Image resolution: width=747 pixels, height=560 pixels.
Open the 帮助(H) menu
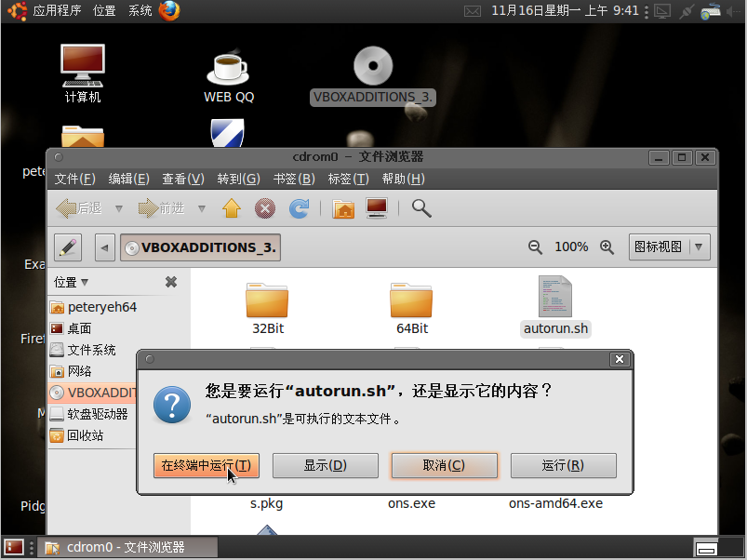pos(403,179)
